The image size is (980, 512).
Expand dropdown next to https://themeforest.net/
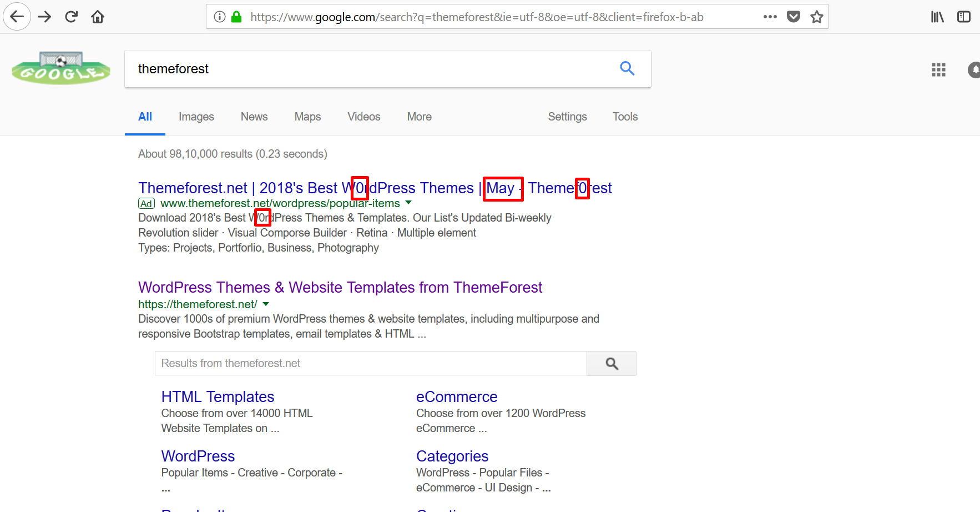pos(266,304)
